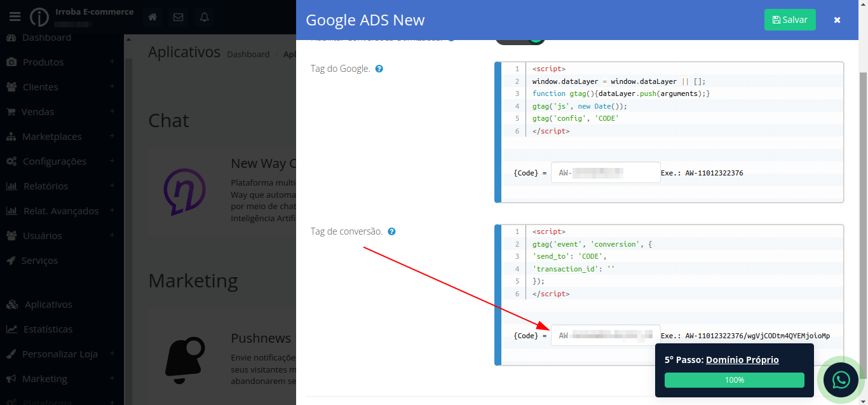Click the example text AW-11012322376/wgVjCODtm4QYEMjoioMp
Screen dimensions: 868x405
757,336
